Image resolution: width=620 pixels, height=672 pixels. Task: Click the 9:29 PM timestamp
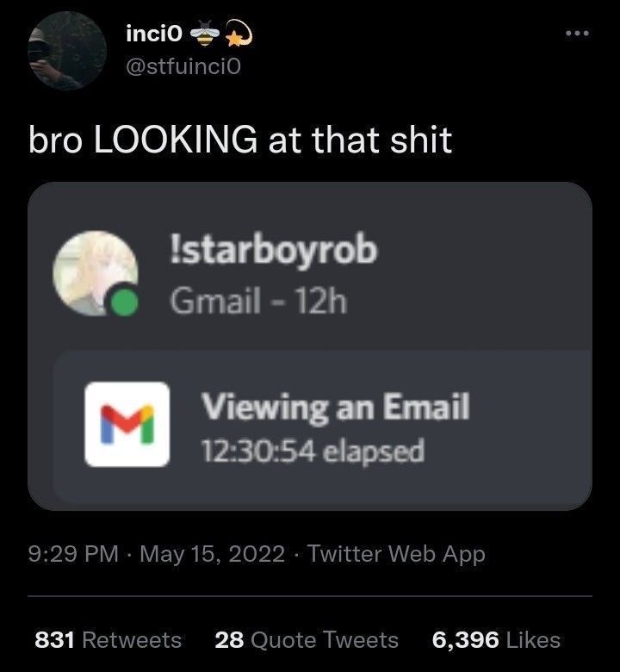click(x=73, y=553)
